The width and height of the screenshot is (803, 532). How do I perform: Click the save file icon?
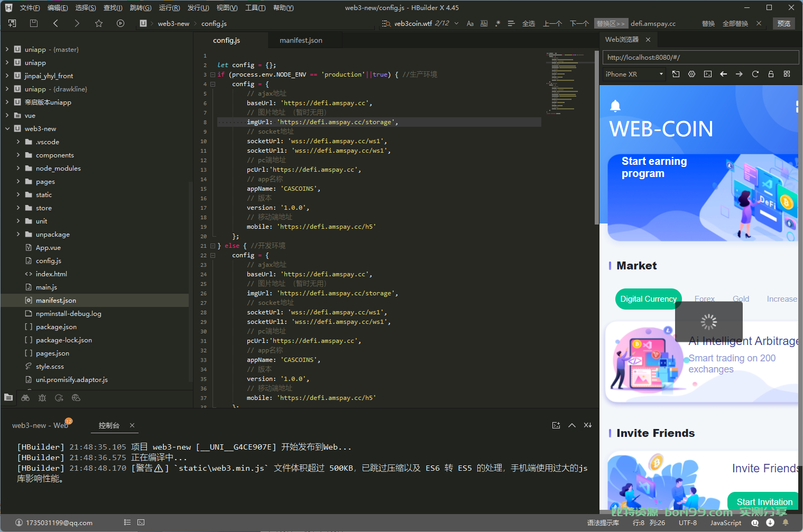click(34, 23)
